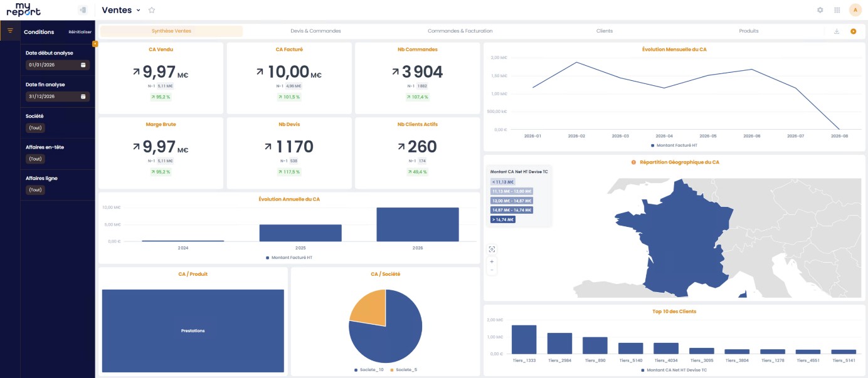Start the orange play presentation button
Viewport: 868px width, 378px height.
point(854,31)
